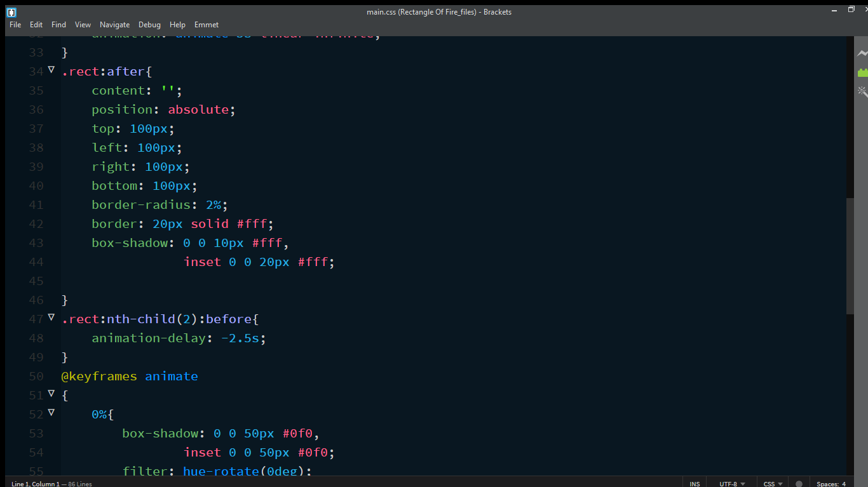Screen dimensions: 868x487
Task: Open the Help menu
Action: tap(177, 25)
